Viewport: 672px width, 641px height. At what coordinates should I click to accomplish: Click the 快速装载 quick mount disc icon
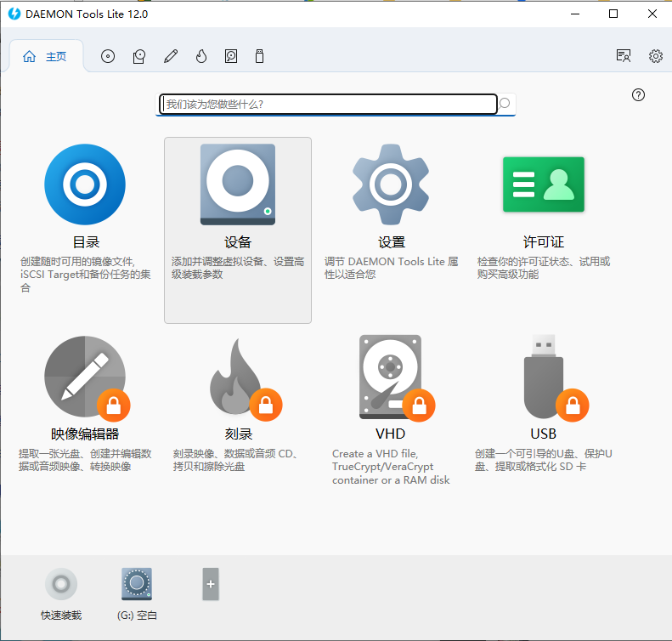61,584
